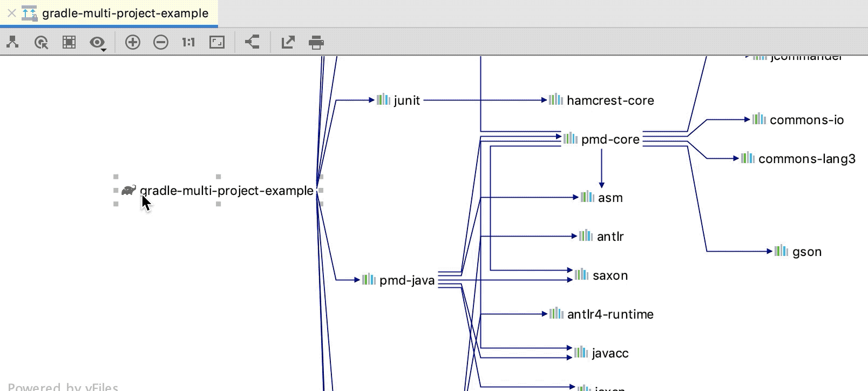
Task: Select the gradle-multi-project-example root node
Action: point(226,191)
